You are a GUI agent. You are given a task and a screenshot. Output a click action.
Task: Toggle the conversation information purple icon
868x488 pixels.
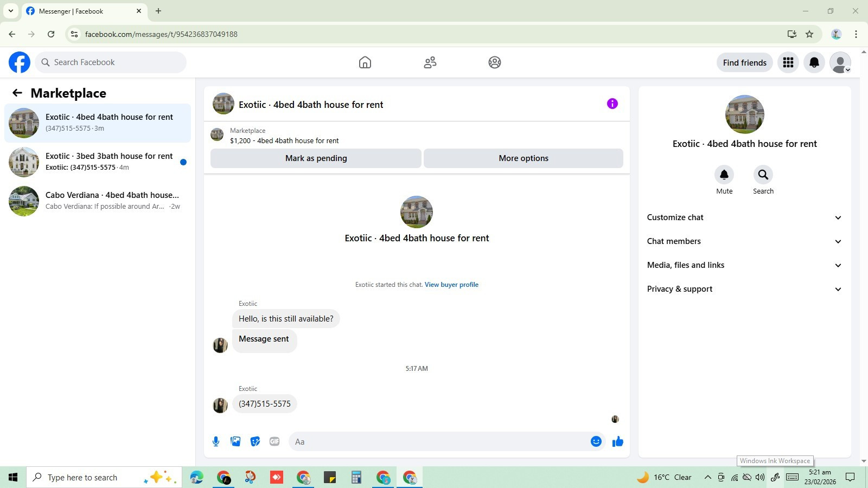pyautogui.click(x=612, y=104)
